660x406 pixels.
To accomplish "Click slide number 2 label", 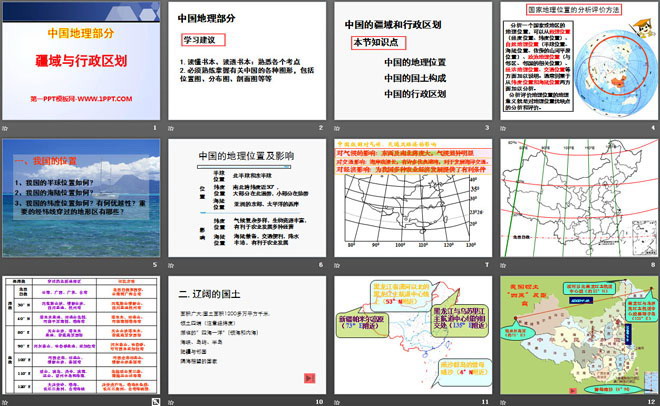I will [x=321, y=128].
